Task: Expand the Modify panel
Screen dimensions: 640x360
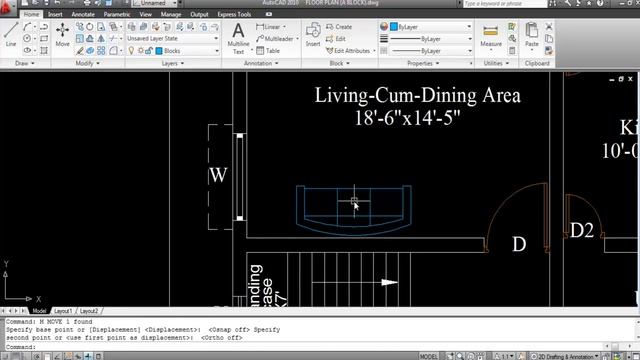Action: pyautogui.click(x=87, y=63)
